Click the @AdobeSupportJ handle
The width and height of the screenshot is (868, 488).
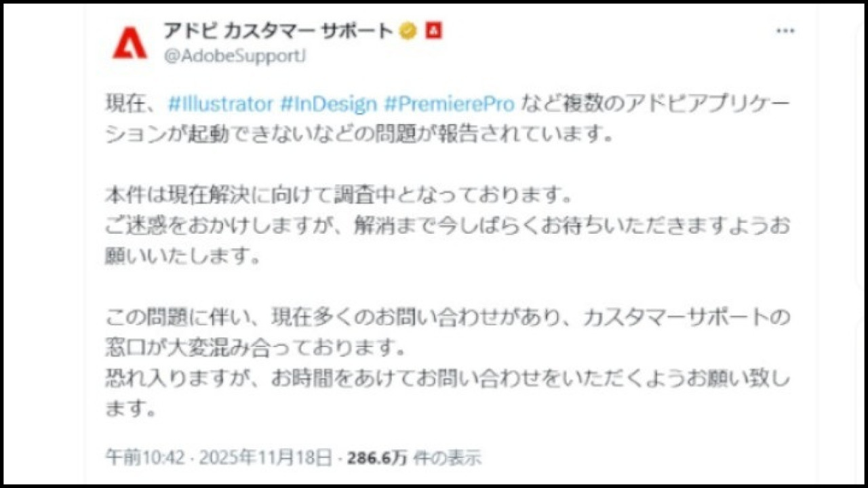(235, 57)
